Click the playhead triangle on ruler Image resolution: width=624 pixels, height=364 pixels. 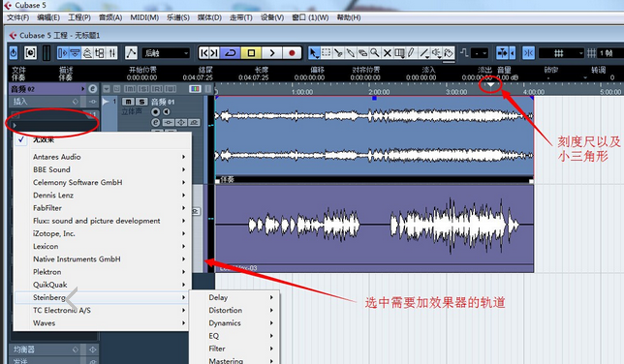490,84
